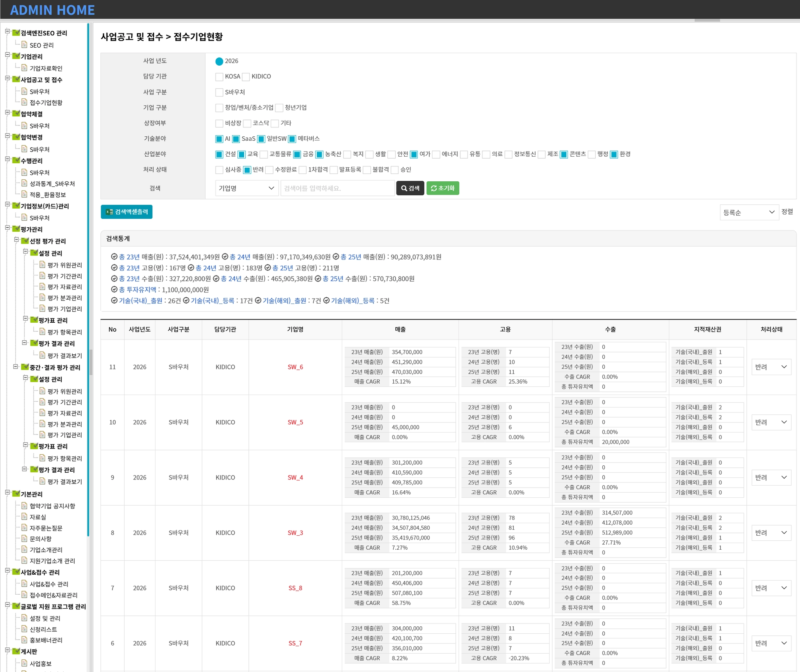Viewport: 800px width, 672px height.
Task: Click the SW_3 company name link
Action: pyautogui.click(x=295, y=533)
